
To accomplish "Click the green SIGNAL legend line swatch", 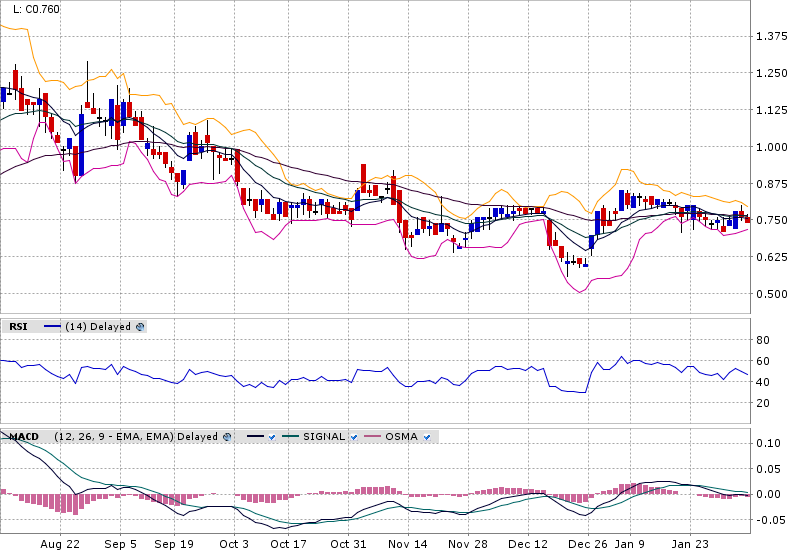I will [293, 437].
